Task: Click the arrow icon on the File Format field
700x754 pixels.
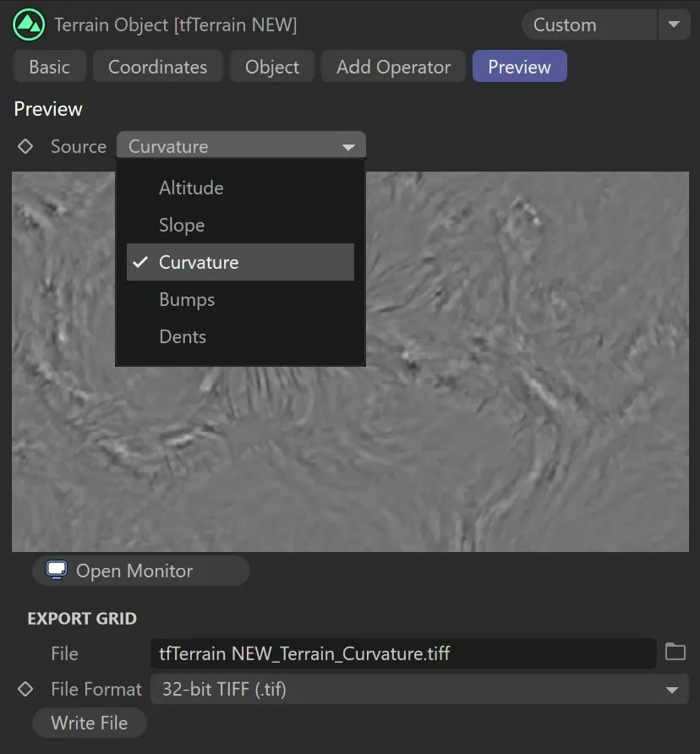Action: click(x=672, y=689)
